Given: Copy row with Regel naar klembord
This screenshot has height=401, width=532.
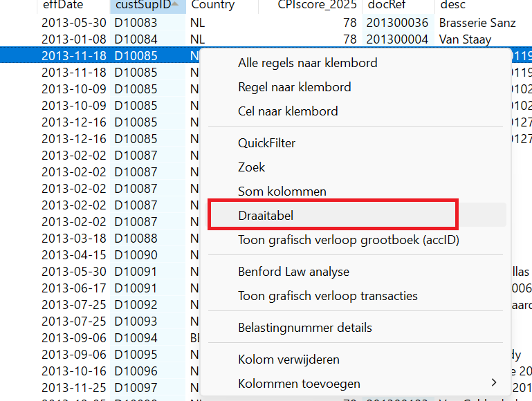Looking at the screenshot, I should pos(294,87).
